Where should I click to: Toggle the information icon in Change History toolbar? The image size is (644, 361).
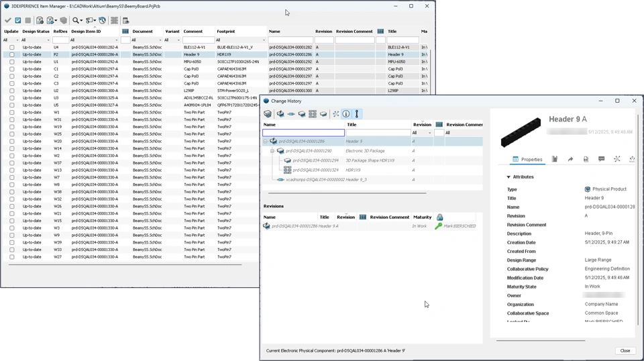pos(346,114)
